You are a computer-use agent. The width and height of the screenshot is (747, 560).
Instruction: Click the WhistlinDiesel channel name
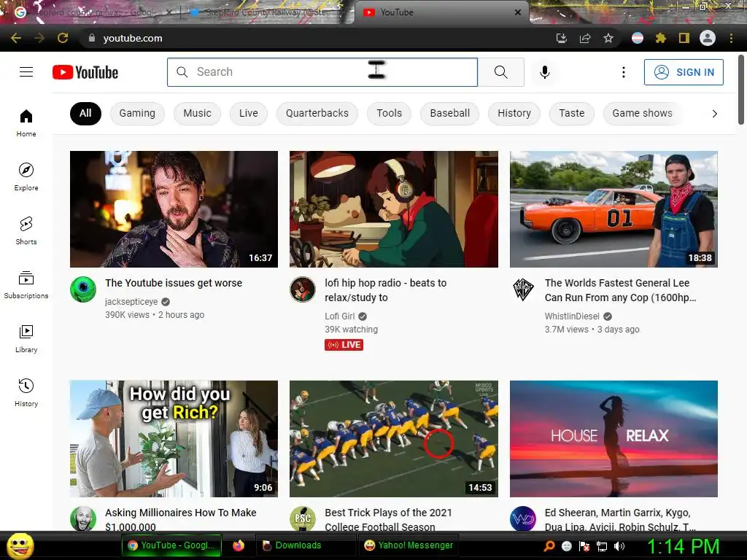(x=572, y=316)
